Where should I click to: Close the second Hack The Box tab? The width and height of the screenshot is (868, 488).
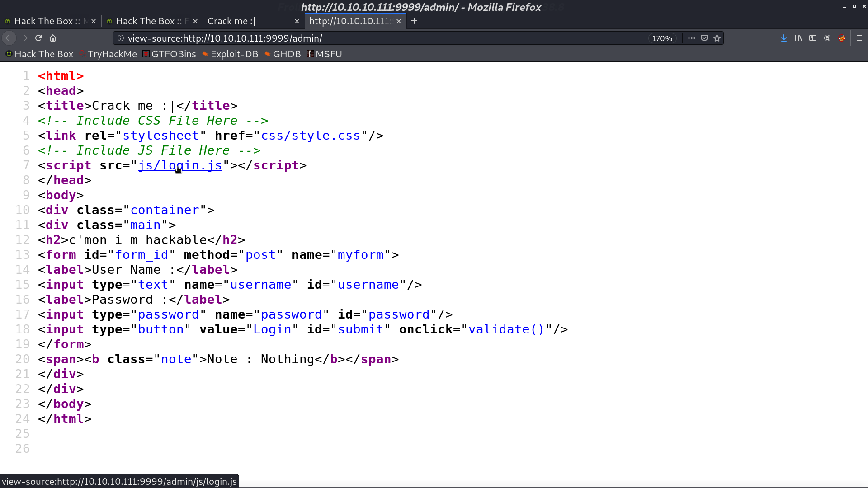point(195,21)
